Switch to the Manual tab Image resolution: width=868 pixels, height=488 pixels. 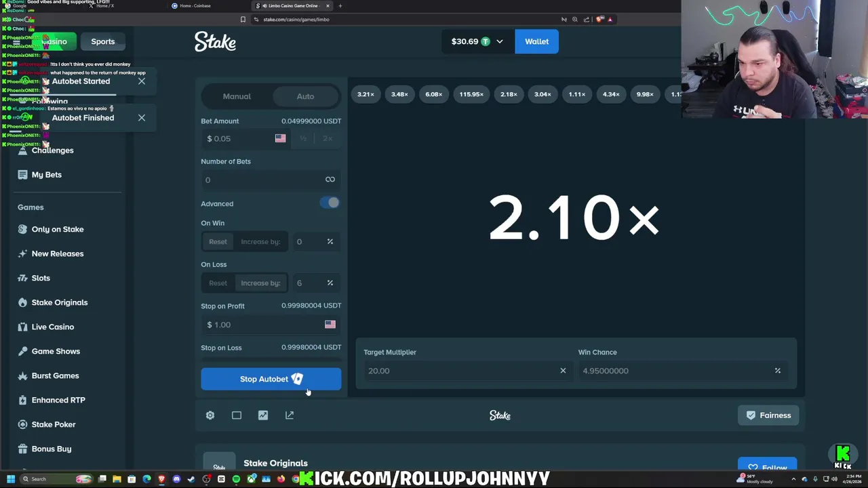(x=237, y=96)
